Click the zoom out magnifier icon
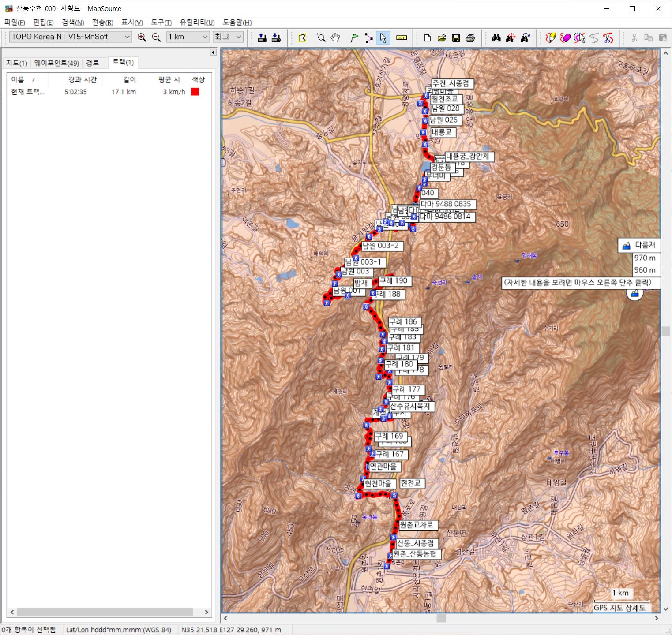The height and width of the screenshot is (635, 672). (156, 37)
